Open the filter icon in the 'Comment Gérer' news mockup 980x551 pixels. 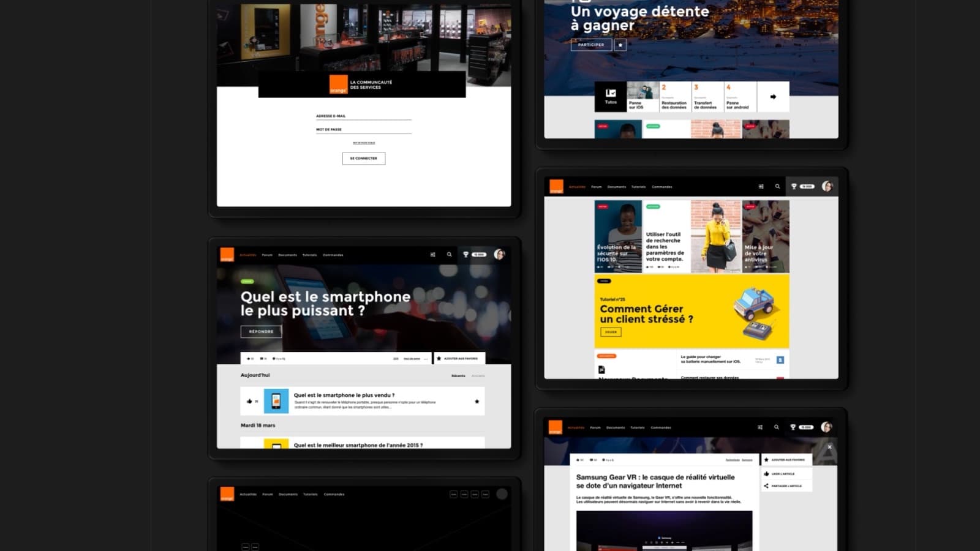pyautogui.click(x=761, y=187)
